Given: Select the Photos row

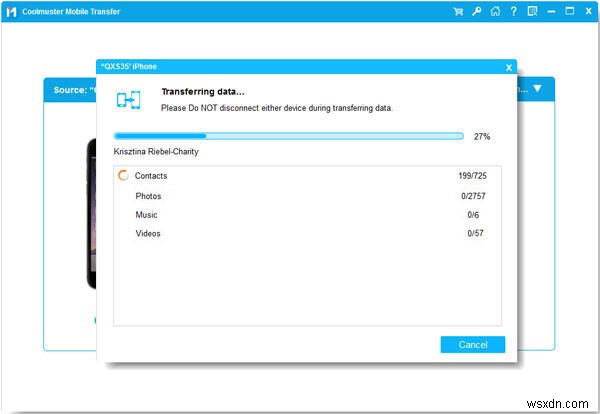Looking at the screenshot, I should point(307,196).
